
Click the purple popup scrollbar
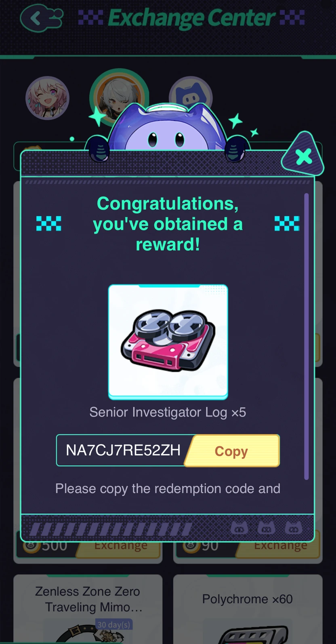point(307,337)
